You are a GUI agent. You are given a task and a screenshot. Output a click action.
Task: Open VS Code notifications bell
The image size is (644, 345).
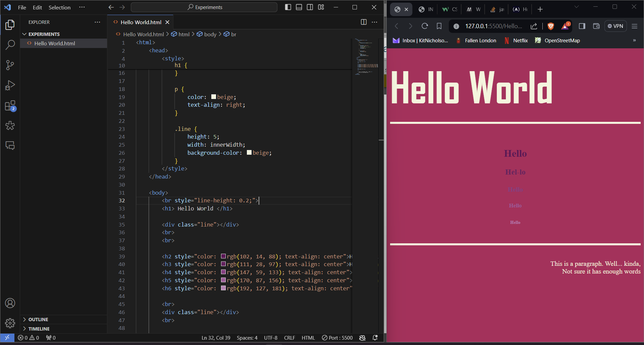coord(375,338)
